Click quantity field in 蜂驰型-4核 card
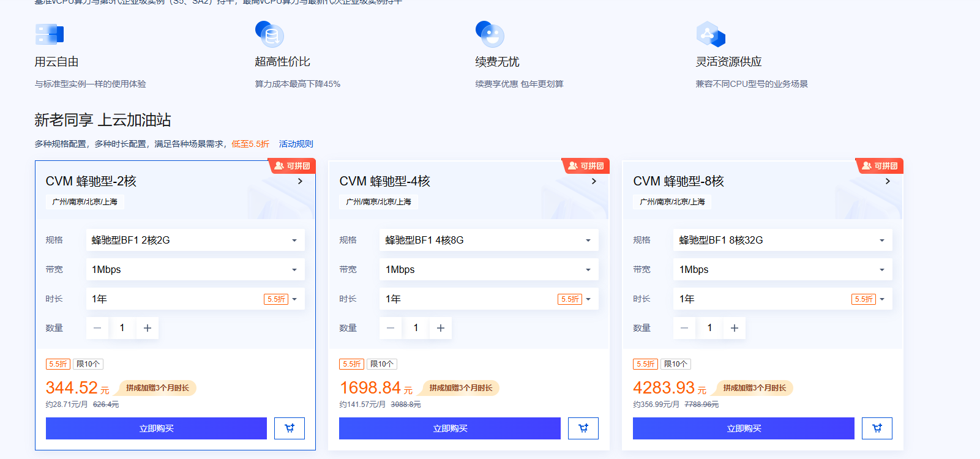Image resolution: width=980 pixels, height=459 pixels. coord(416,328)
